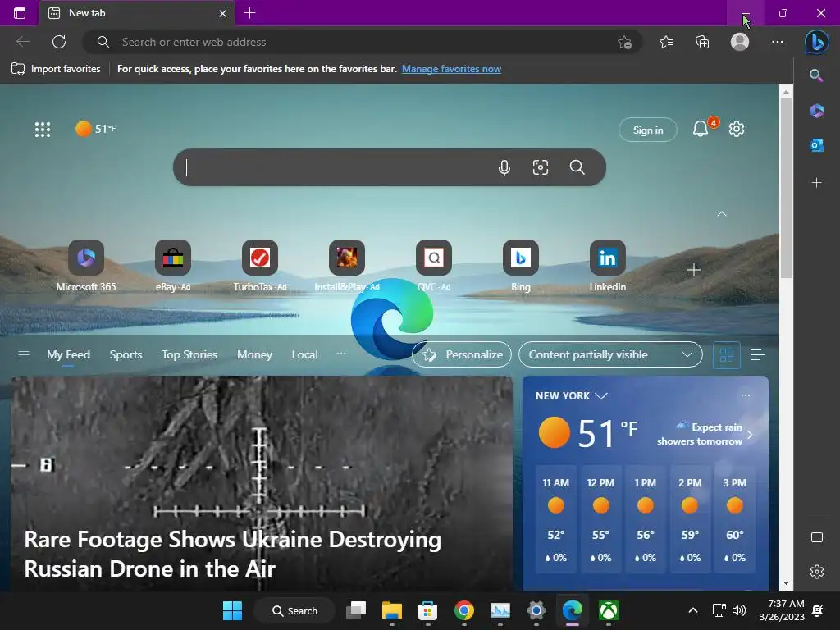Viewport: 840px width, 630px height.
Task: Show hidden system tray icons
Action: [x=692, y=610]
